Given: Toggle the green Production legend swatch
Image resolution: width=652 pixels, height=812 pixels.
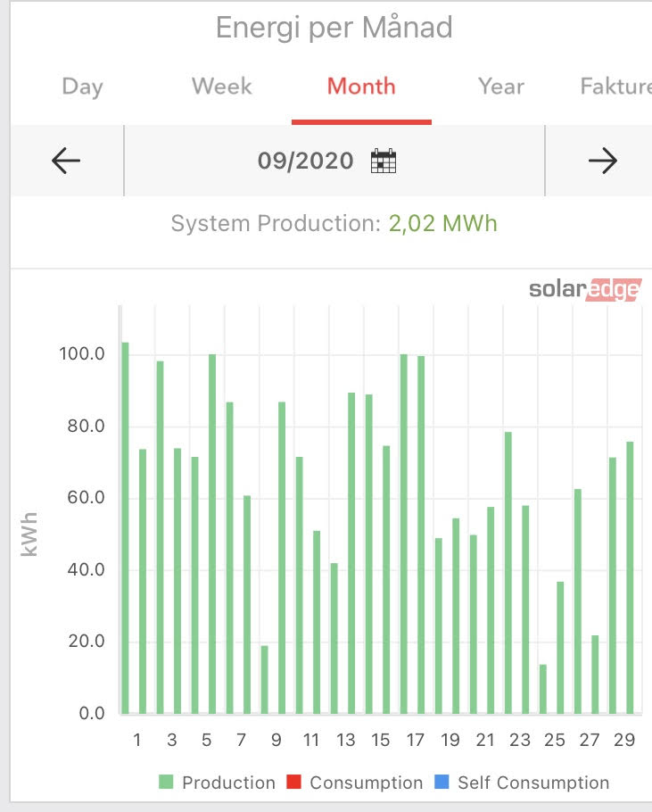Looking at the screenshot, I should pos(166,783).
